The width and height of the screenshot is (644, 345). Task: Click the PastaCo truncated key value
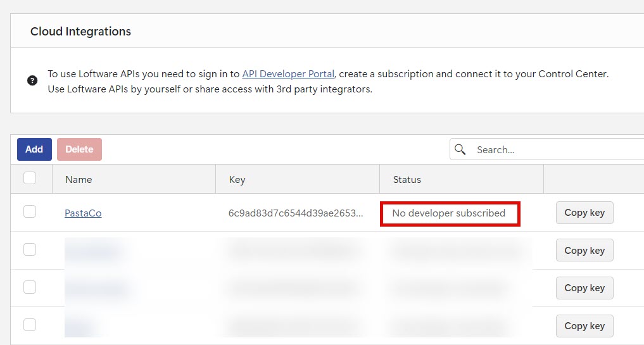(296, 213)
